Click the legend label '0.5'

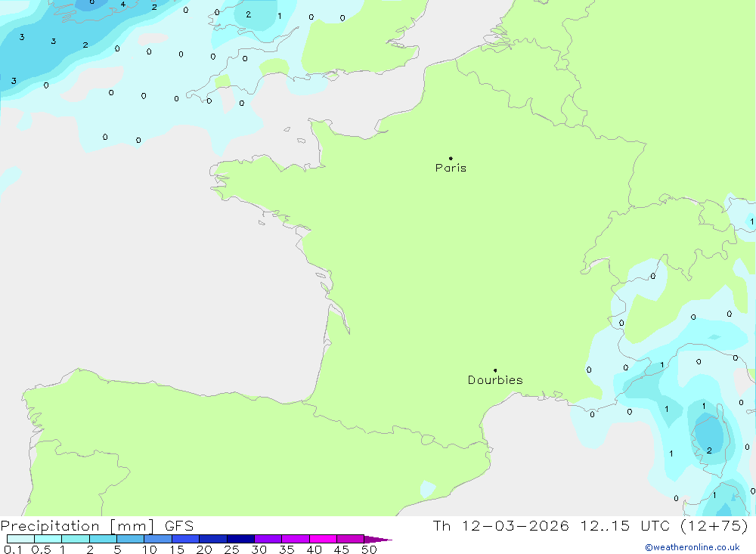tap(41, 549)
